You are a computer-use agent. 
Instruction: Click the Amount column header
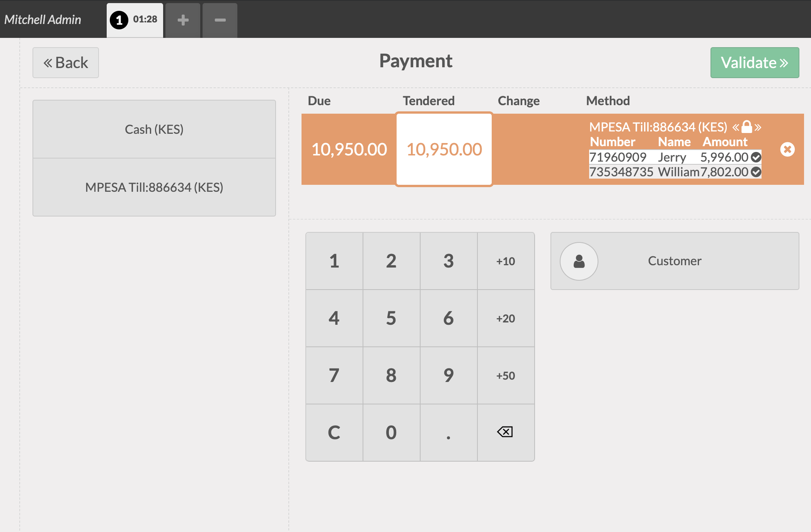tap(725, 142)
